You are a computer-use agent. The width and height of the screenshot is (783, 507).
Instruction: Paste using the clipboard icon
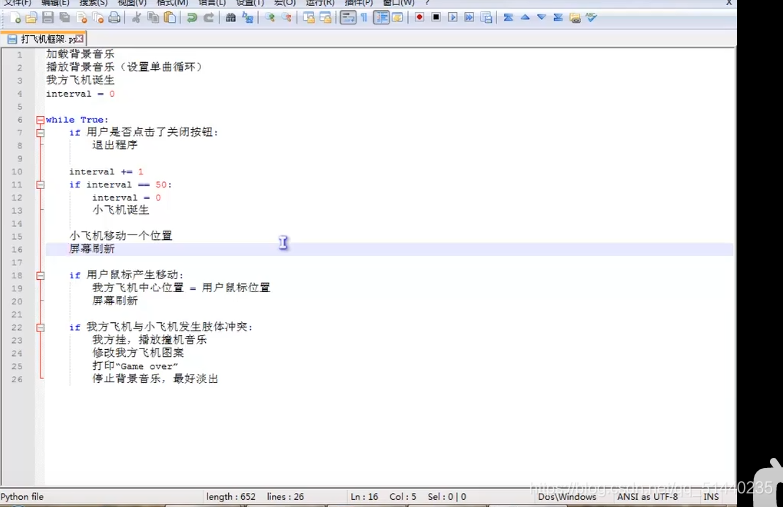(170, 18)
